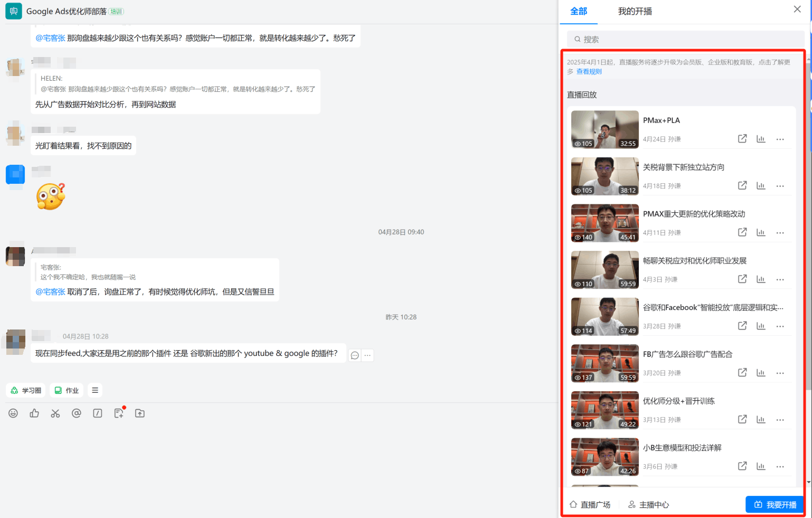
Task: Select the scissors screenshot icon
Action: click(x=55, y=413)
